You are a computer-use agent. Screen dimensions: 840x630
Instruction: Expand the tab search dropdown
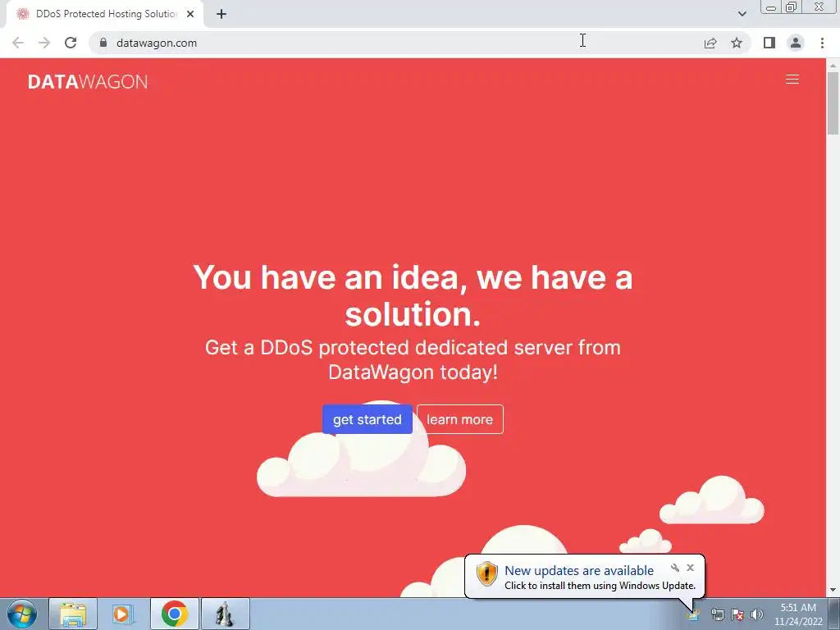click(x=742, y=14)
